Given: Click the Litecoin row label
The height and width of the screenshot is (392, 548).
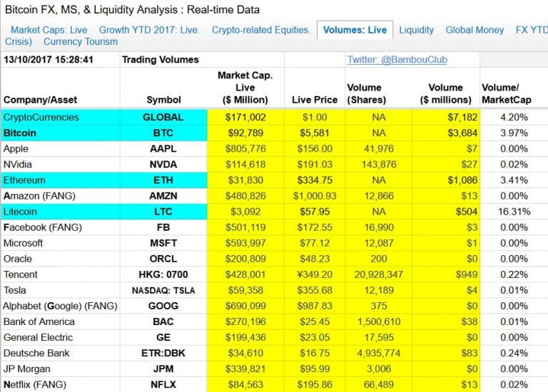Looking at the screenshot, I should (20, 212).
